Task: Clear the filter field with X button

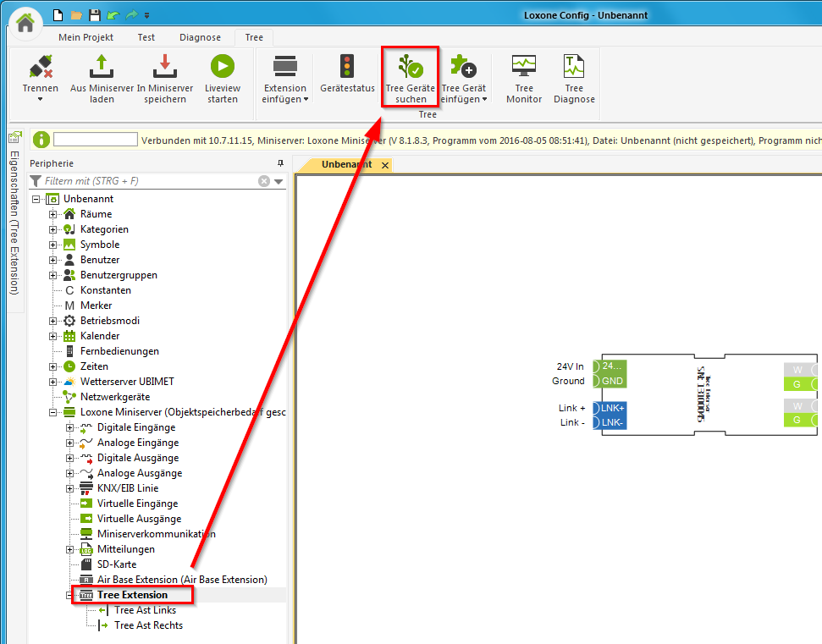Action: pyautogui.click(x=264, y=181)
